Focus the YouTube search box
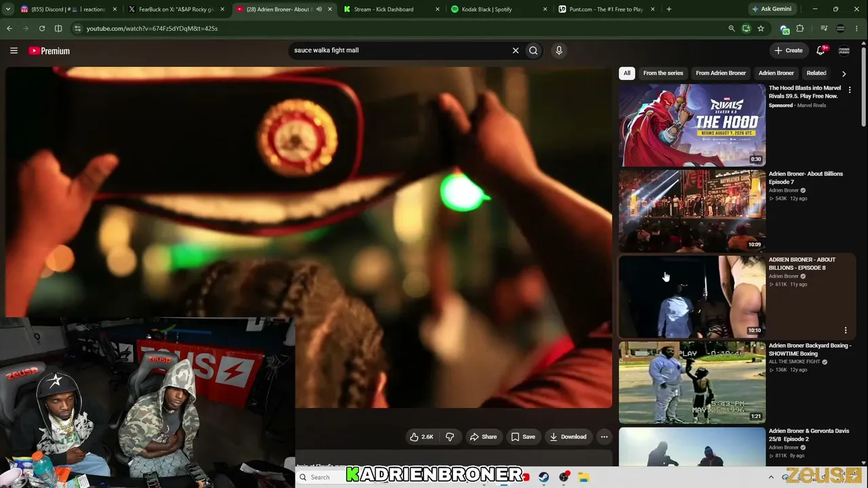 (x=400, y=50)
